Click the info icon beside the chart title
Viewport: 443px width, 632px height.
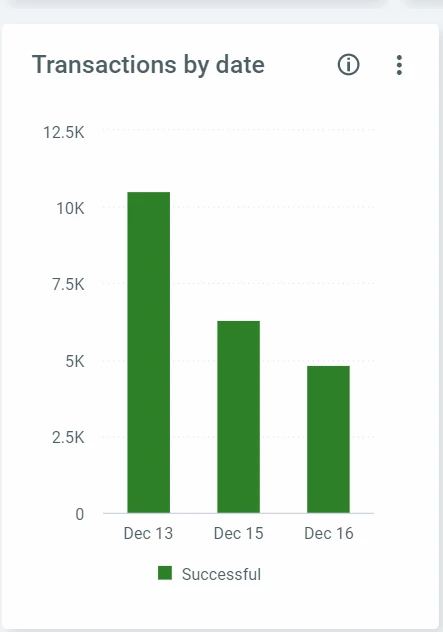tap(348, 65)
